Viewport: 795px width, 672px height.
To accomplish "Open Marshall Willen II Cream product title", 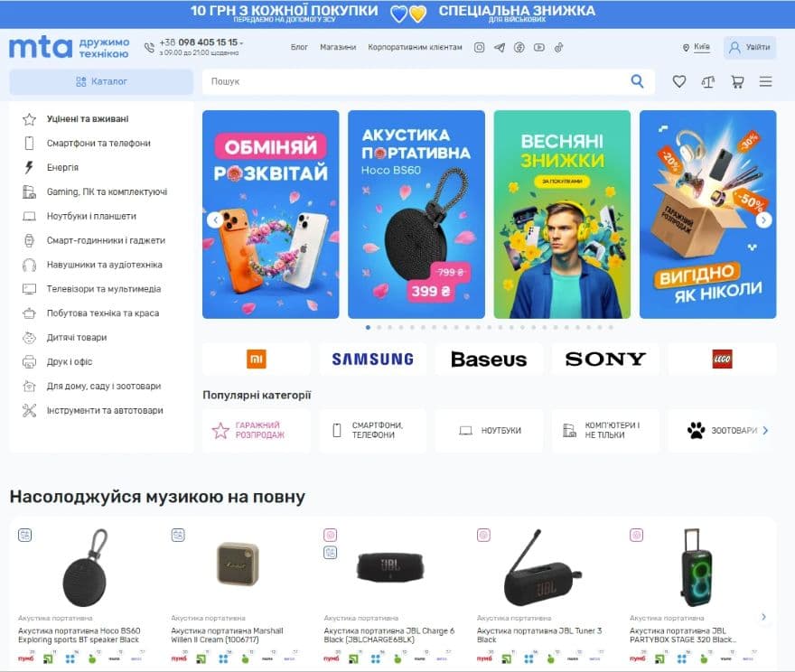I will tap(227, 636).
